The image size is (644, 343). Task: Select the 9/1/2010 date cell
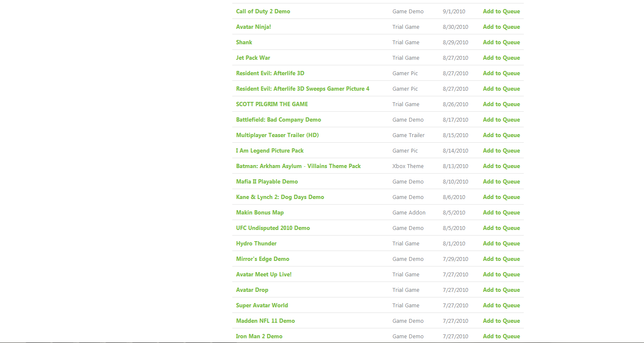[x=454, y=12]
